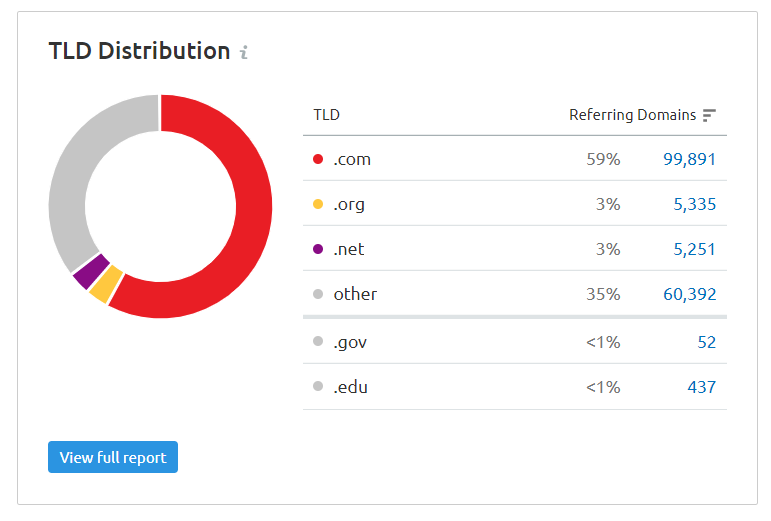Image resolution: width=771 pixels, height=521 pixels.
Task: Click the yellow .org legend dot
Action: (x=318, y=204)
